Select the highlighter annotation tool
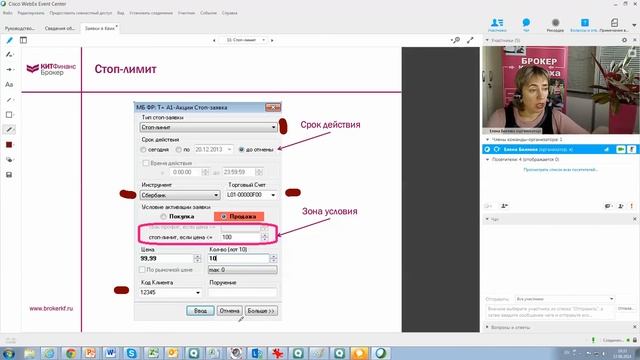 coord(9,130)
